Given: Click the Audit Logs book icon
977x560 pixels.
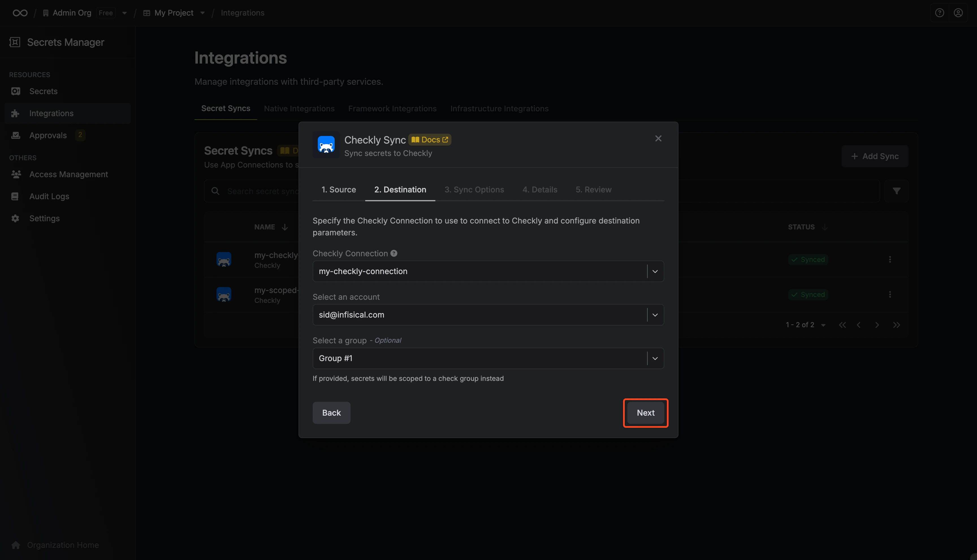Looking at the screenshot, I should pyautogui.click(x=15, y=196).
